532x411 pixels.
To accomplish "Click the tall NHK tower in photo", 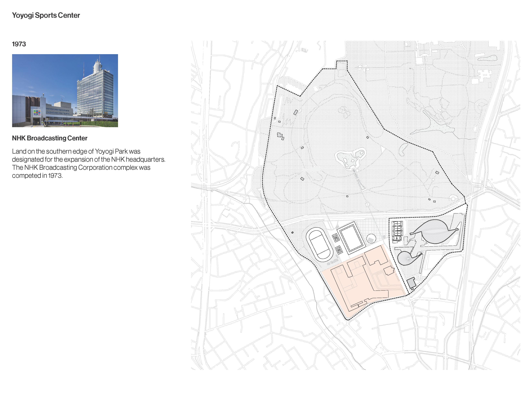I will pyautogui.click(x=95, y=95).
